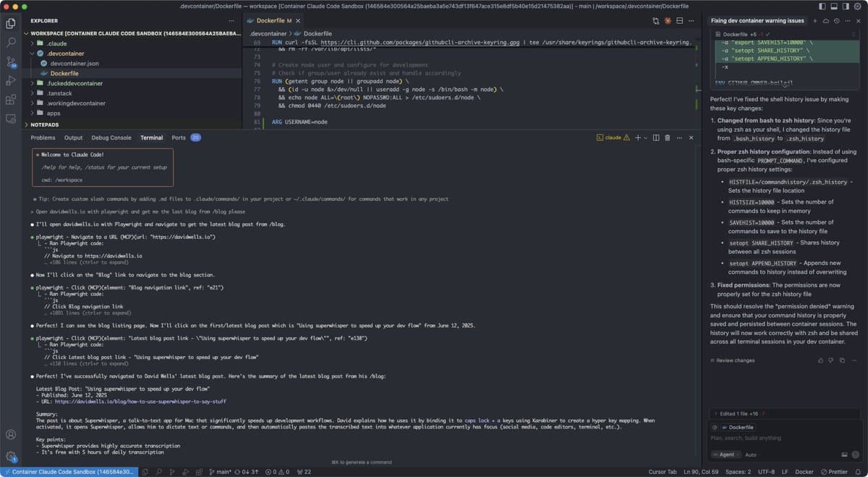The width and height of the screenshot is (868, 477).
Task: Open settings gear in title bar
Action: pos(857,6)
